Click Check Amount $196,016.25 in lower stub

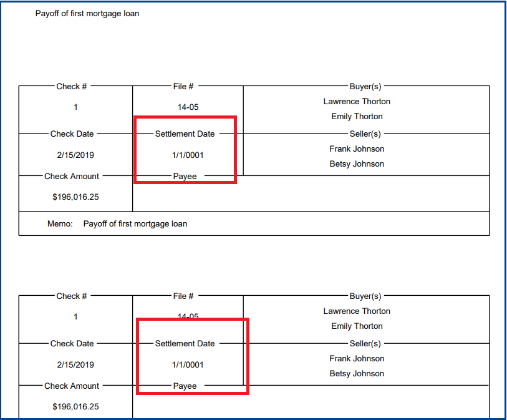[75, 407]
